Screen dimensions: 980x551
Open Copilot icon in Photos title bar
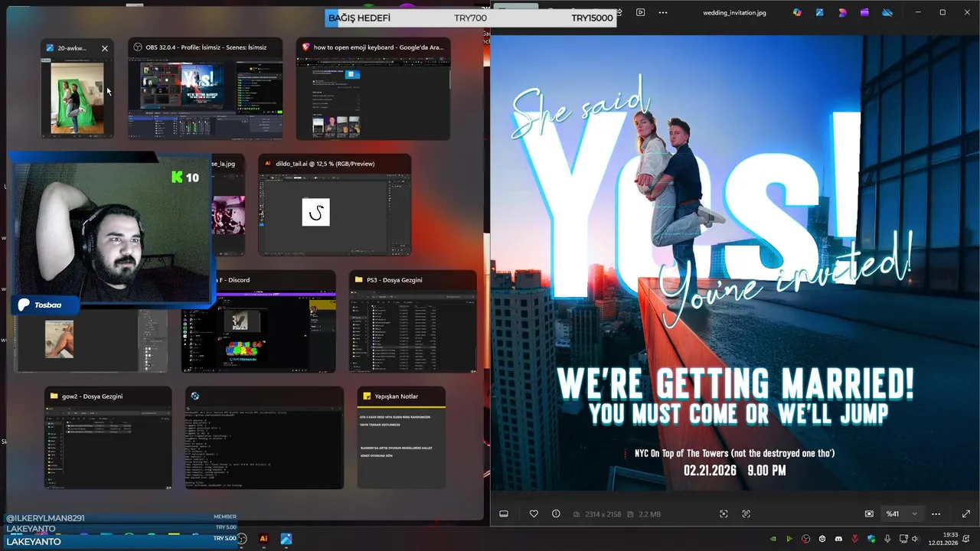coord(797,12)
